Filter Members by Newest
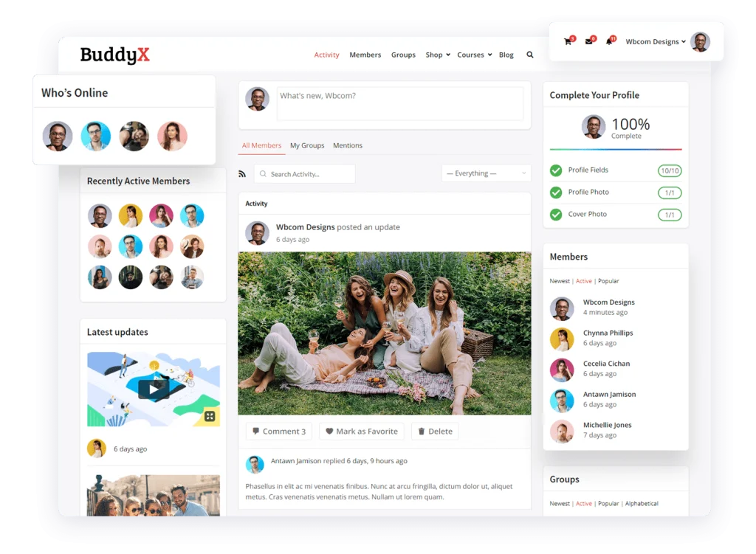756x554 pixels. [560, 281]
